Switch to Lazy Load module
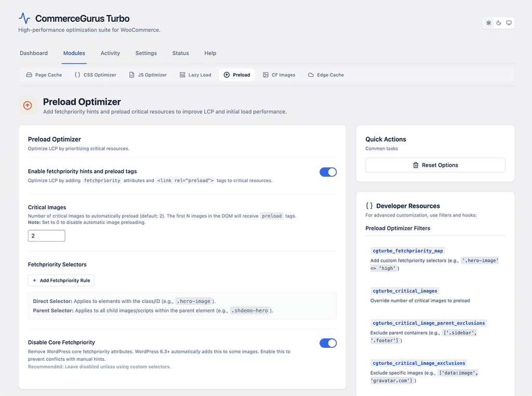532x396 pixels. coord(195,75)
